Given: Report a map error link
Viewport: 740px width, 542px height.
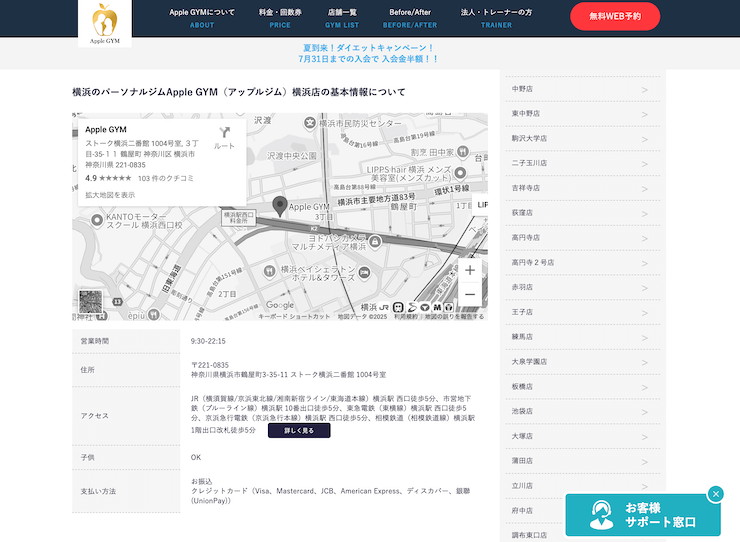Looking at the screenshot, I should click(x=454, y=316).
